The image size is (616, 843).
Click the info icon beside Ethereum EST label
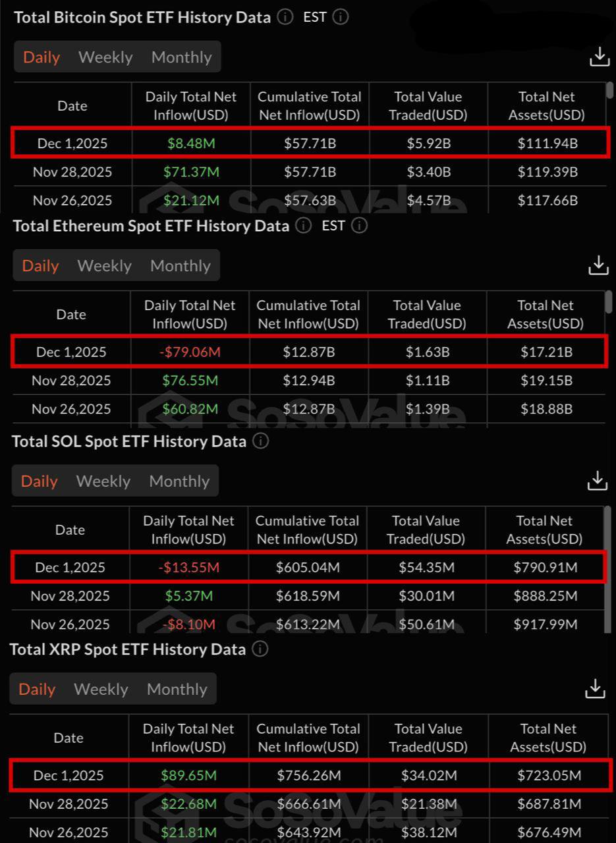coord(359,226)
